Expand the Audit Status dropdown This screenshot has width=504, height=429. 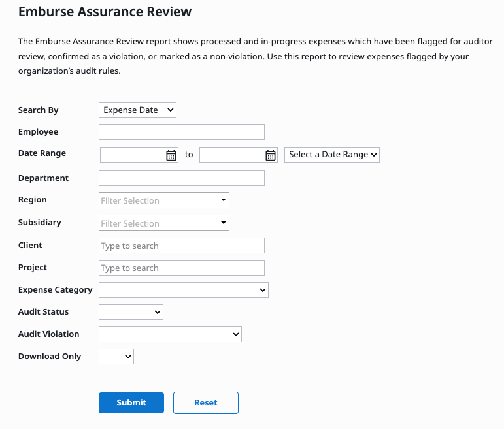131,312
